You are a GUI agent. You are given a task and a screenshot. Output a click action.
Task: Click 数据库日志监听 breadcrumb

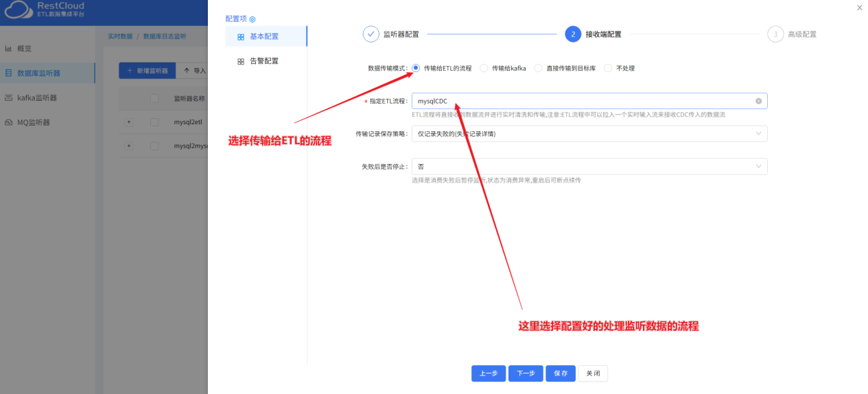point(164,36)
